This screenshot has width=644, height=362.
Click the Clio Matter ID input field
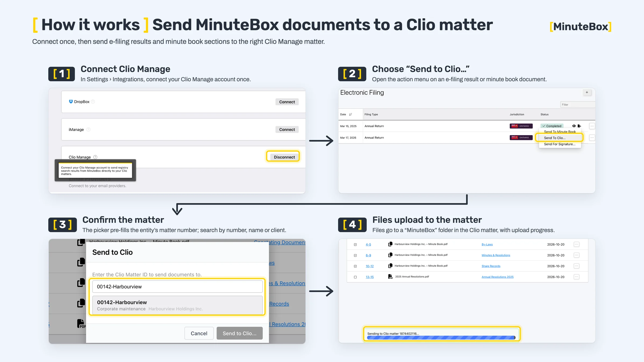[177, 286]
